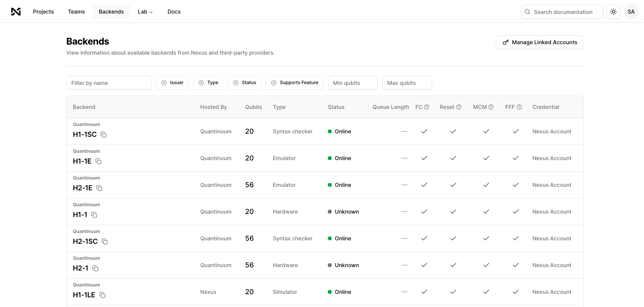Click the MCM checkmark in H2-1E row
The width and height of the screenshot is (644, 307).
click(x=486, y=185)
